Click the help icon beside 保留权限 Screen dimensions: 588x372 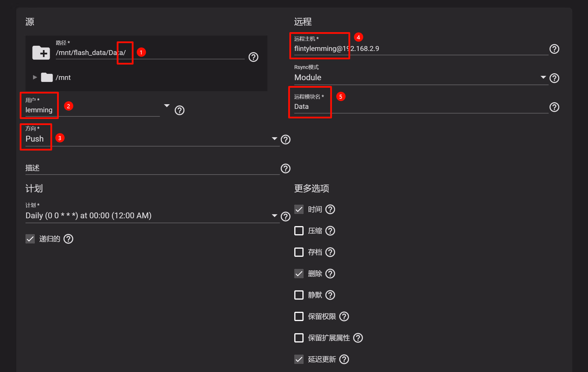pos(344,316)
